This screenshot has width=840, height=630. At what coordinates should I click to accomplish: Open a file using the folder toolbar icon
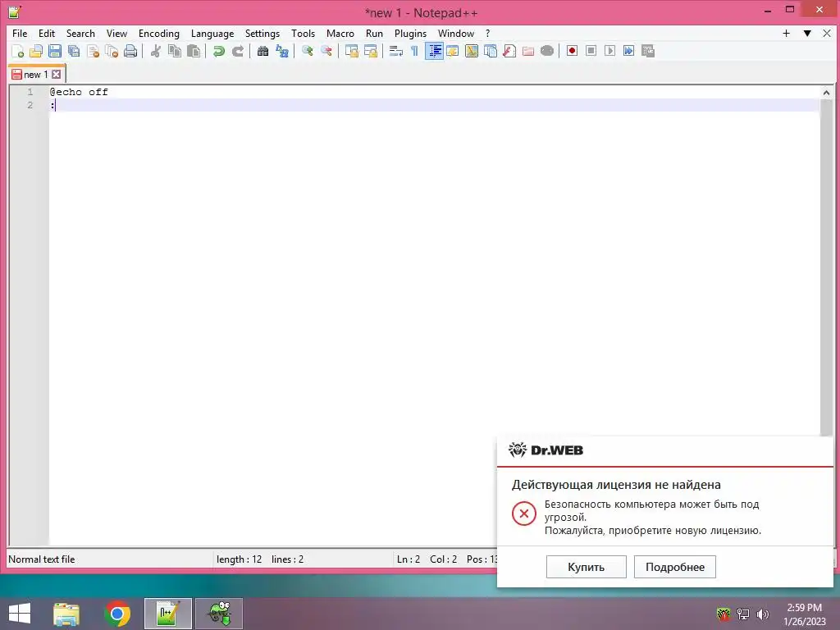[36, 51]
